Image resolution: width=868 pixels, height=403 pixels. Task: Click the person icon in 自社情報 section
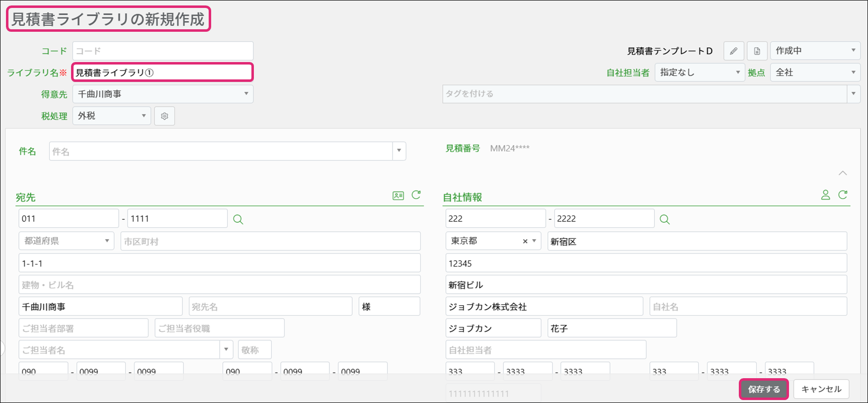[x=825, y=195]
